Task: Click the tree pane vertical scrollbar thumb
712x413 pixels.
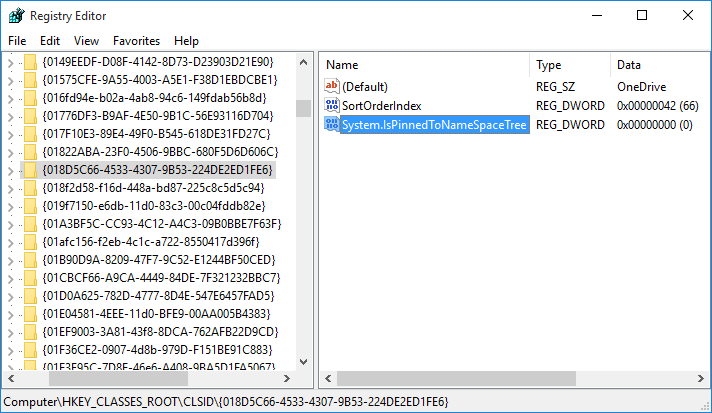Action: 304,108
